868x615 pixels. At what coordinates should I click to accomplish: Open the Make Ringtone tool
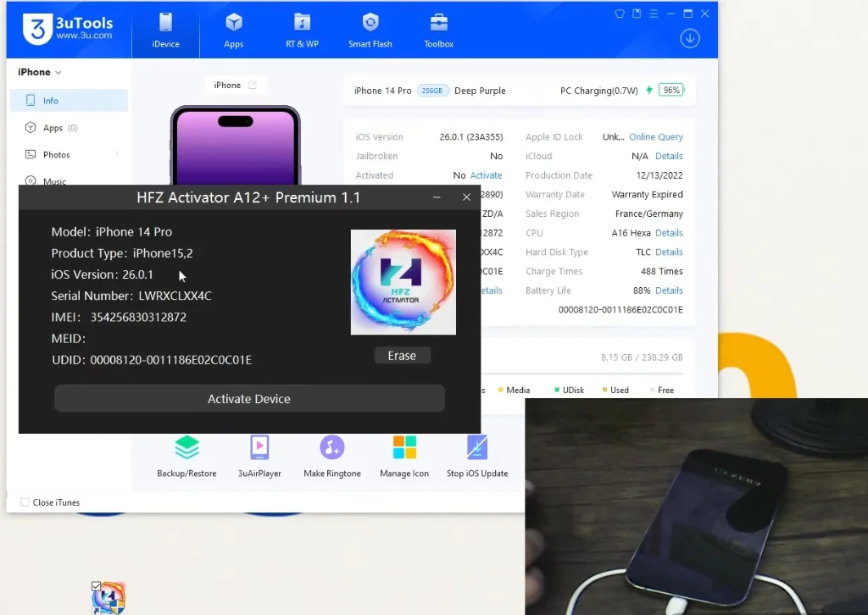332,457
